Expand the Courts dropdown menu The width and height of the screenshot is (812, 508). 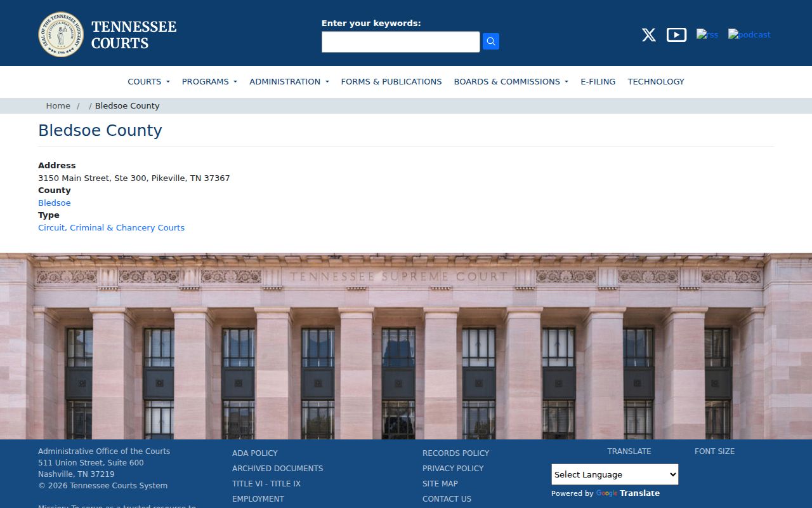click(148, 81)
